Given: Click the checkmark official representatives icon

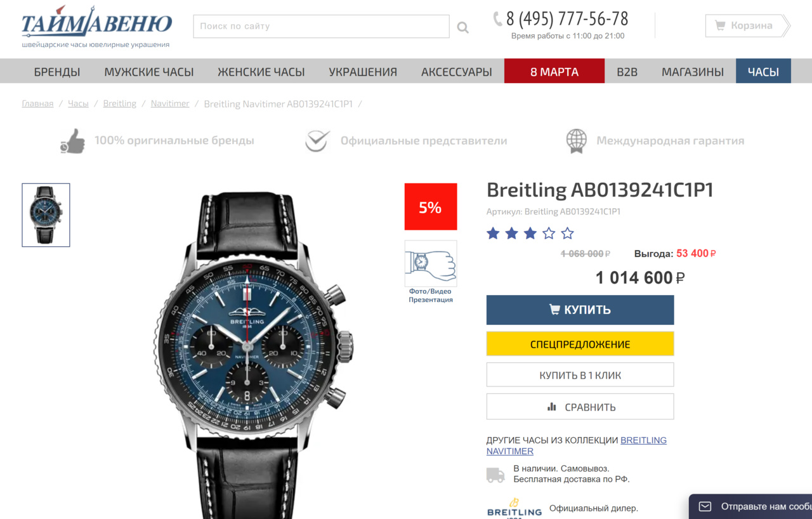Looking at the screenshot, I should (x=317, y=141).
